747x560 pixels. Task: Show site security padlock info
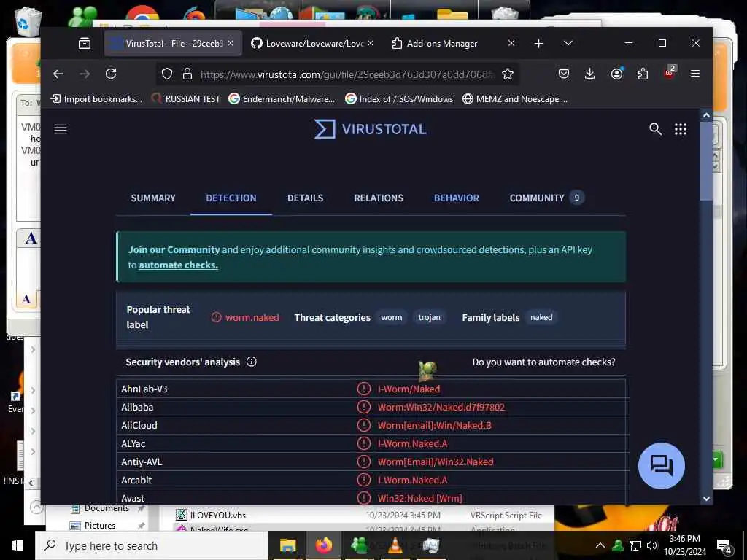click(187, 74)
